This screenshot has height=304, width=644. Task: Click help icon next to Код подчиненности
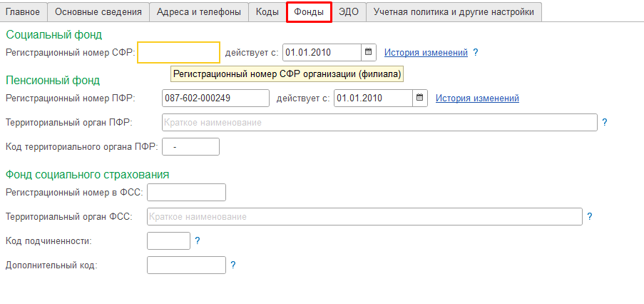(x=197, y=240)
